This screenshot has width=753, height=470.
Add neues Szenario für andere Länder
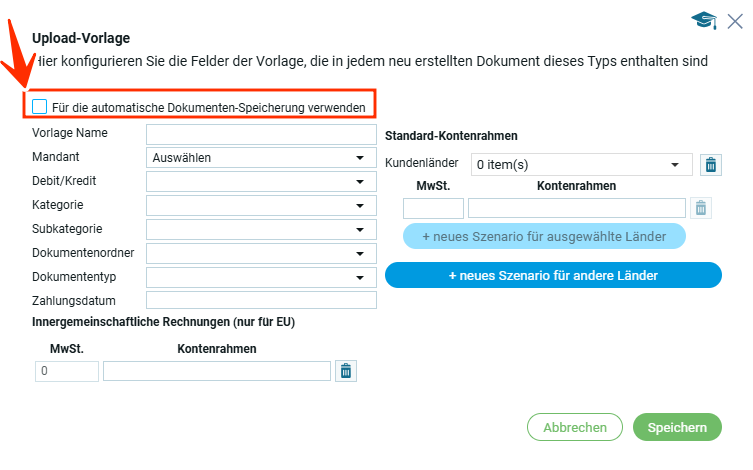tap(553, 275)
